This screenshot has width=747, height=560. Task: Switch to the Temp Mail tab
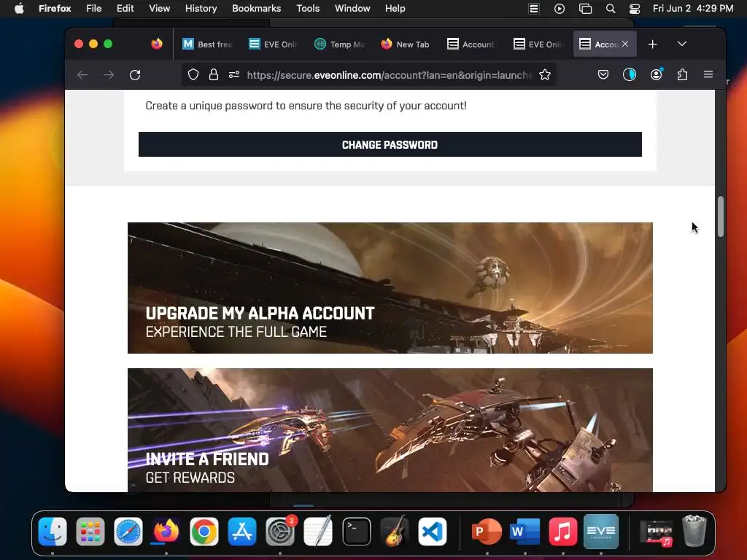340,44
